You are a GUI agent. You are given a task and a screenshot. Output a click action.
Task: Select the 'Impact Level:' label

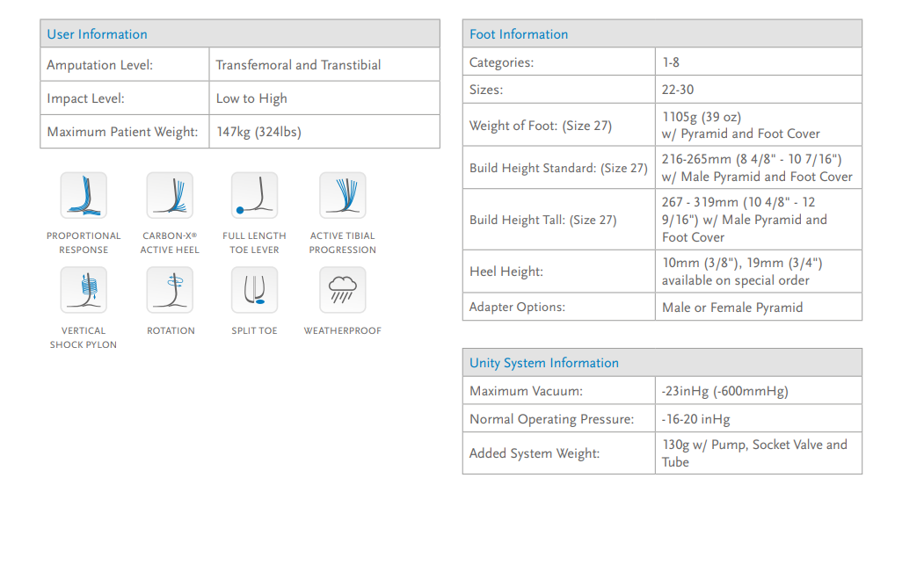[85, 98]
